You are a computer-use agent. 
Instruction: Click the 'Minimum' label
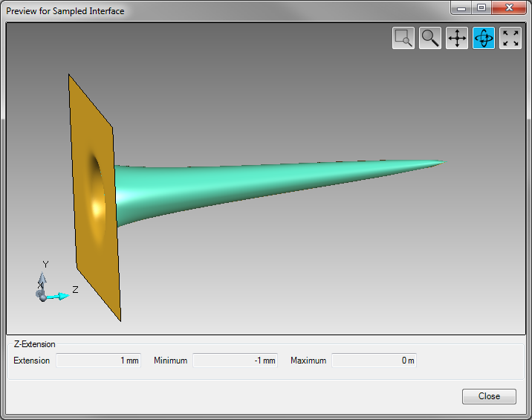170,361
